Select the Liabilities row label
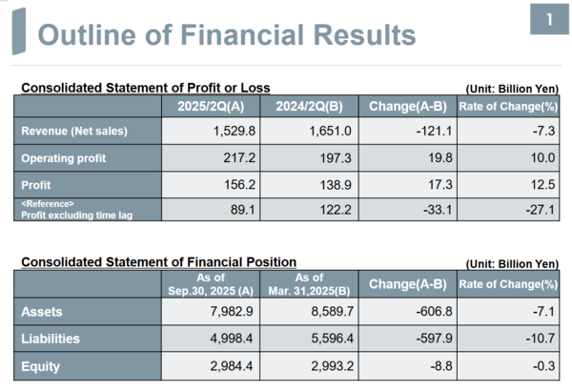 click(x=51, y=339)
